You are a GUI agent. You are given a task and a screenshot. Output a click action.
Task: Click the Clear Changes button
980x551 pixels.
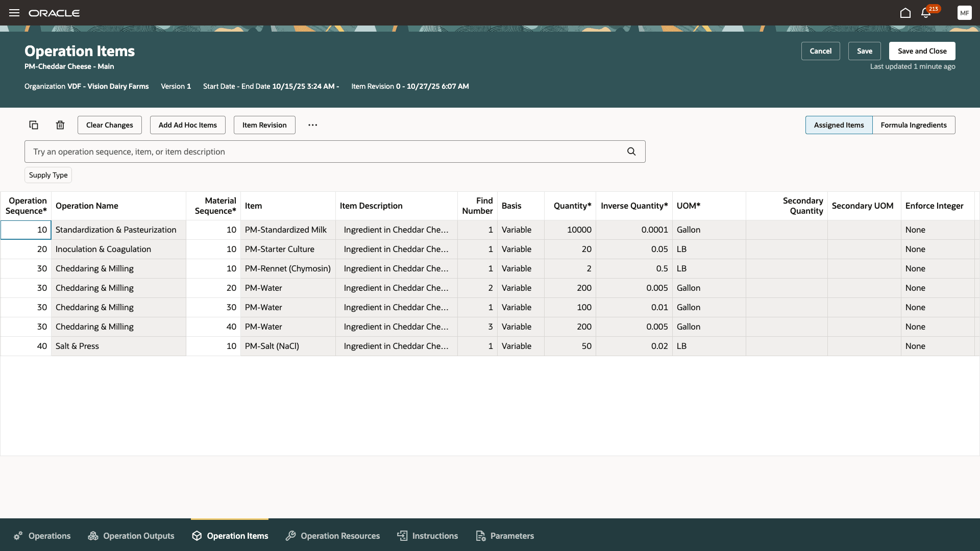pos(109,125)
